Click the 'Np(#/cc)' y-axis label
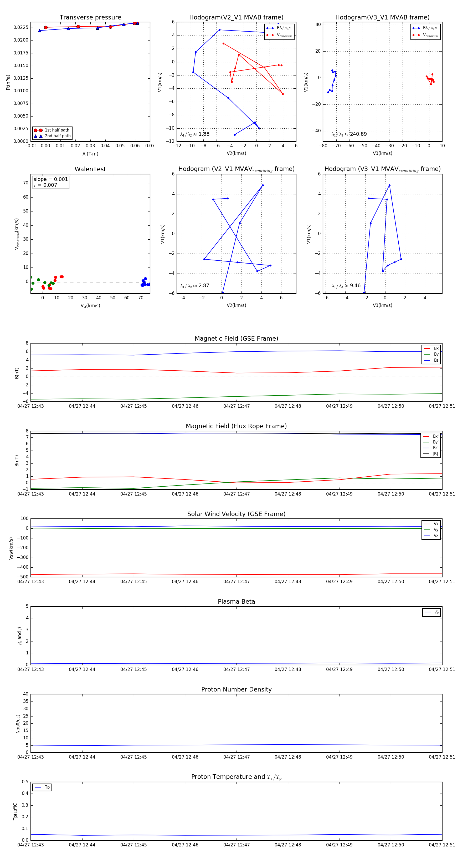The image size is (473, 868). [18, 723]
